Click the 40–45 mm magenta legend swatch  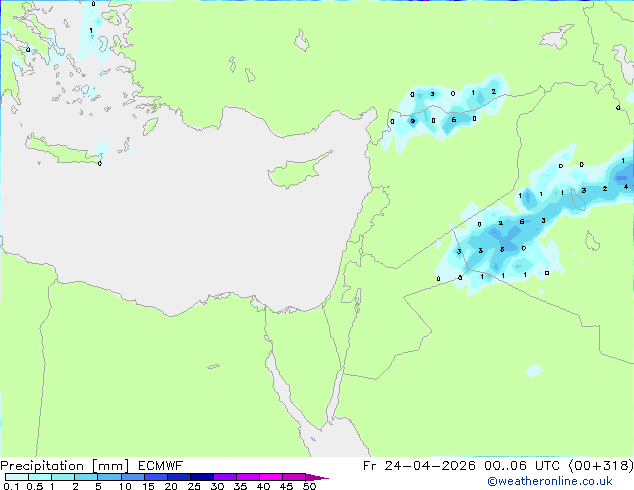(x=271, y=477)
